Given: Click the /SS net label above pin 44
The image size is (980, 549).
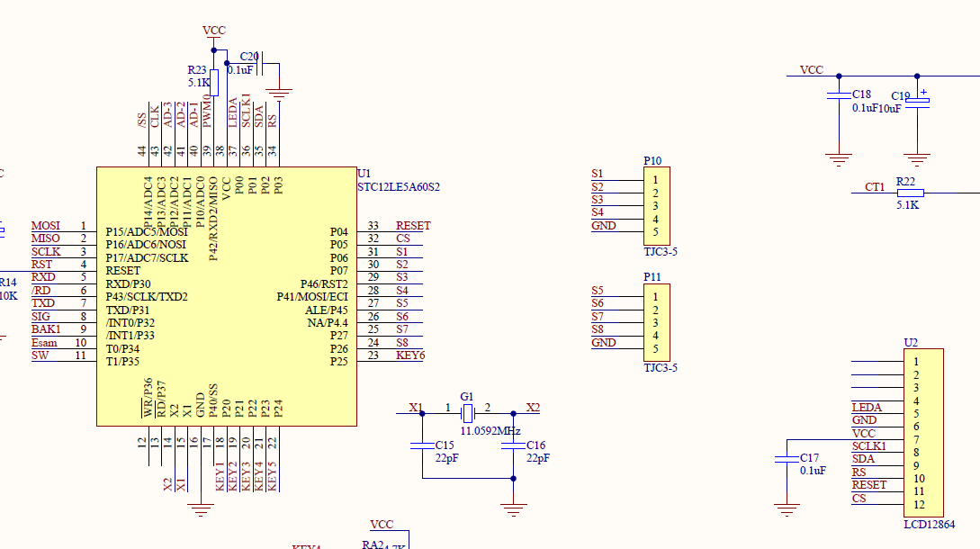Looking at the screenshot, I should coord(142,121).
